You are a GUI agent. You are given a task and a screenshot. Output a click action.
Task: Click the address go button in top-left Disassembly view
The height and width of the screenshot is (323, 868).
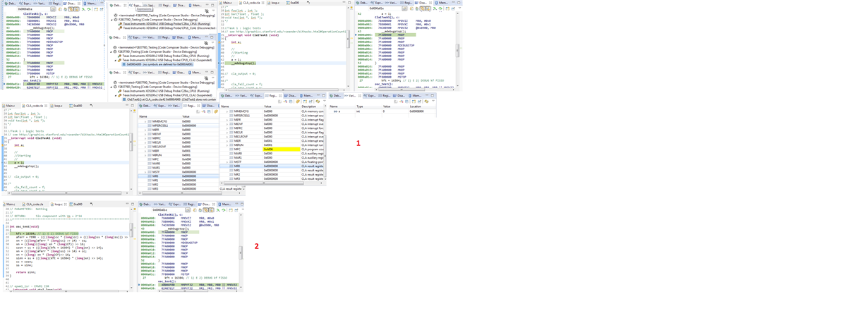click(53, 9)
